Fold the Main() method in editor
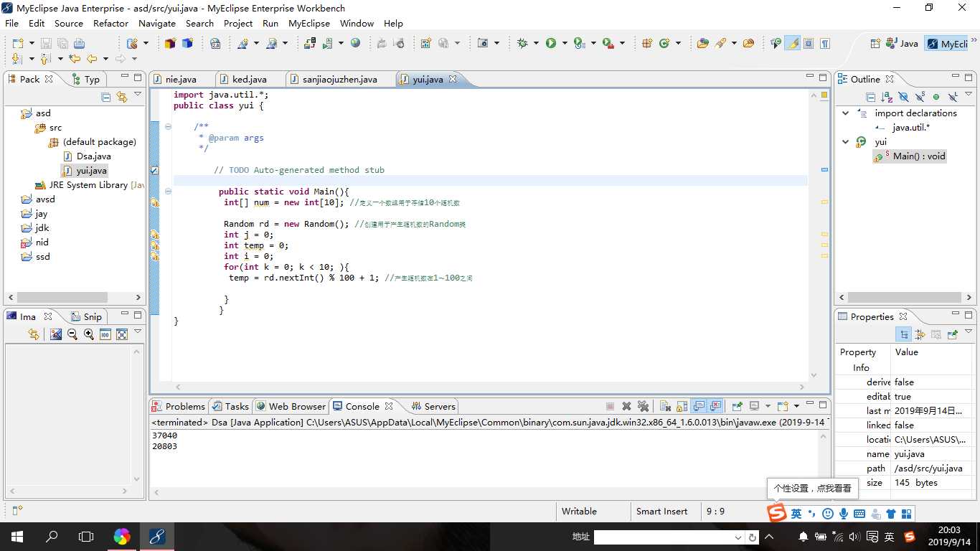Image resolution: width=980 pixels, height=551 pixels. (168, 192)
